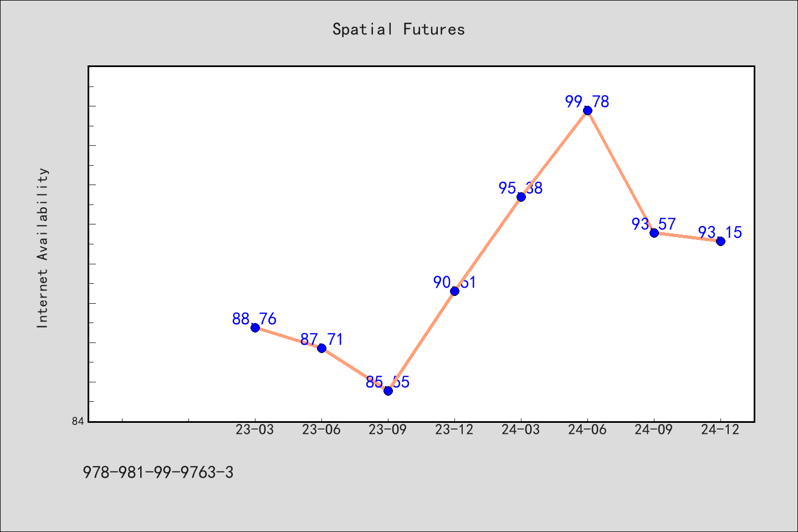The width and height of the screenshot is (798, 532).
Task: Click the 24-03 x-axis tick label
Action: coord(521,429)
